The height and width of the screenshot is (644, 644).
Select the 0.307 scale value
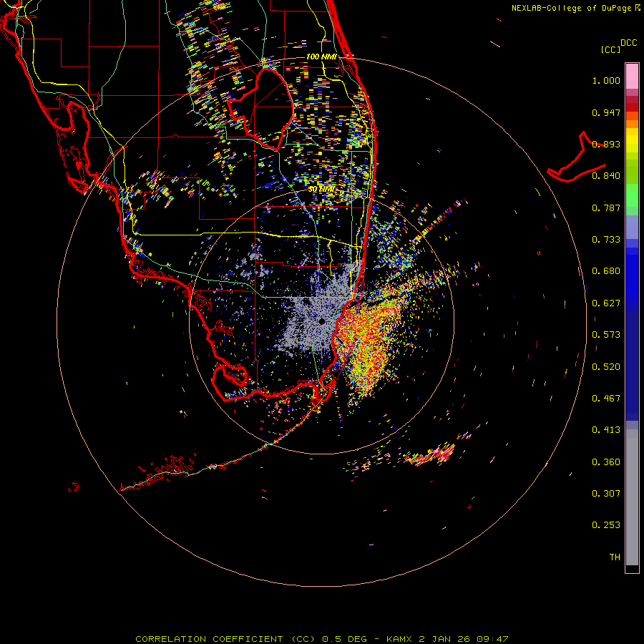(606, 494)
